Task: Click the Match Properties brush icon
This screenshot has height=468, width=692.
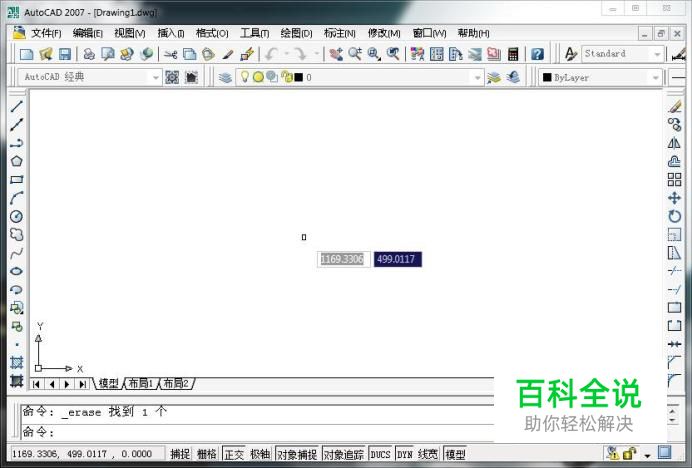Action: [x=228, y=54]
